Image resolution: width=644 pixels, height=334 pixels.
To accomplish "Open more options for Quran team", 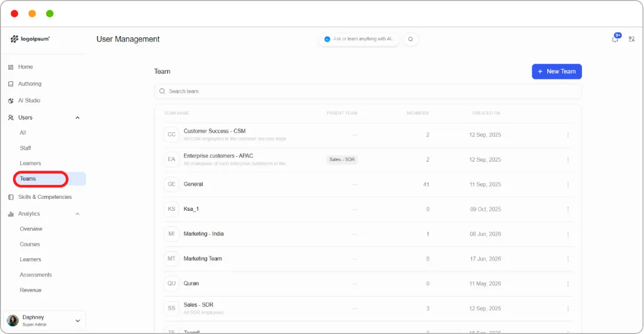I will pyautogui.click(x=568, y=284).
